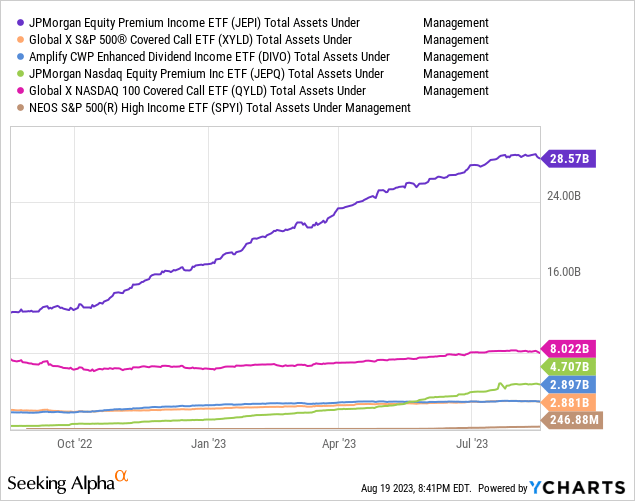Click the green JEPQ legend dot

point(21,73)
